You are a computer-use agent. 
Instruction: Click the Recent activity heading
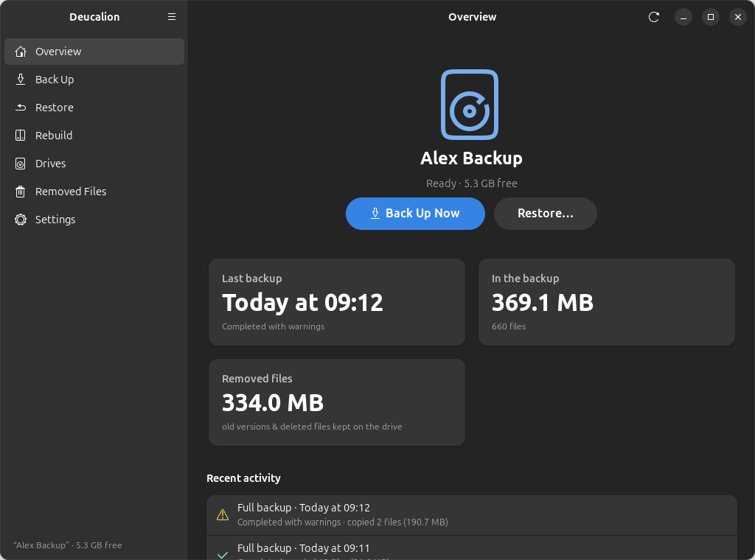tap(243, 478)
